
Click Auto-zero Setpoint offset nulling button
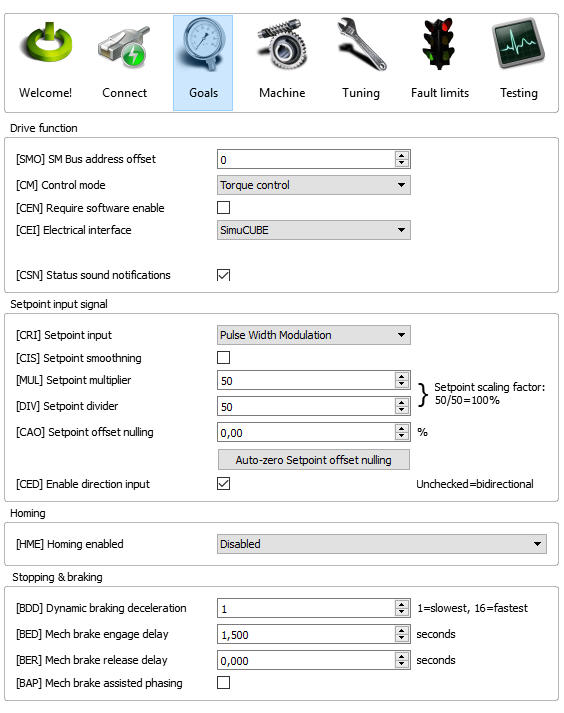[314, 460]
